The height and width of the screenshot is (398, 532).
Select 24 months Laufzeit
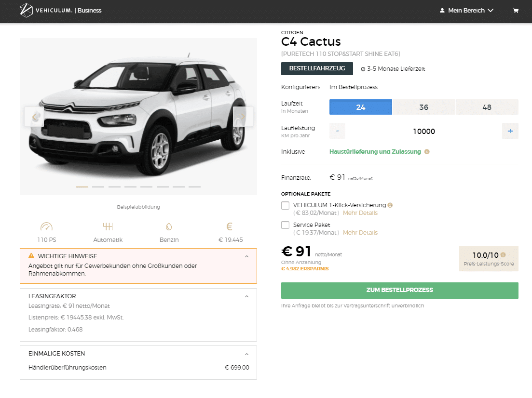click(361, 107)
